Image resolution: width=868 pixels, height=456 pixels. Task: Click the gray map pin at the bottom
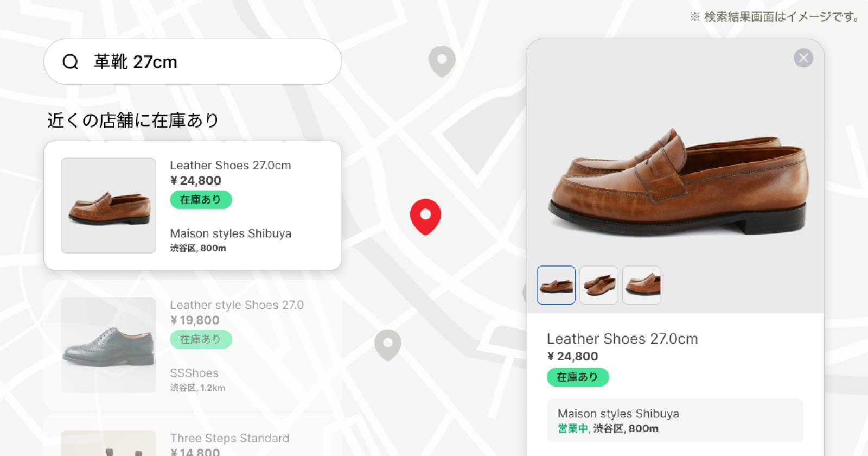(387, 342)
